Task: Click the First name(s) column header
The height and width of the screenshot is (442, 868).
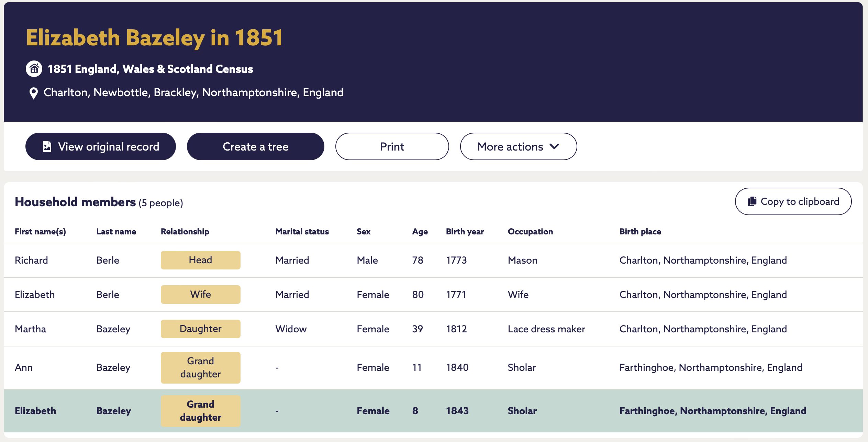Action: (x=40, y=232)
